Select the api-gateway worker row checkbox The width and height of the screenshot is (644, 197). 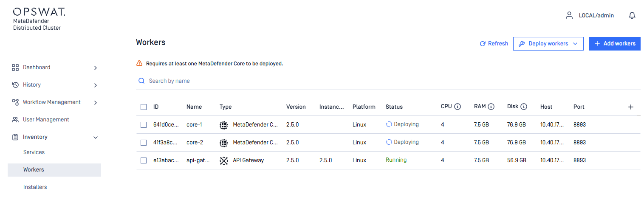144,160
